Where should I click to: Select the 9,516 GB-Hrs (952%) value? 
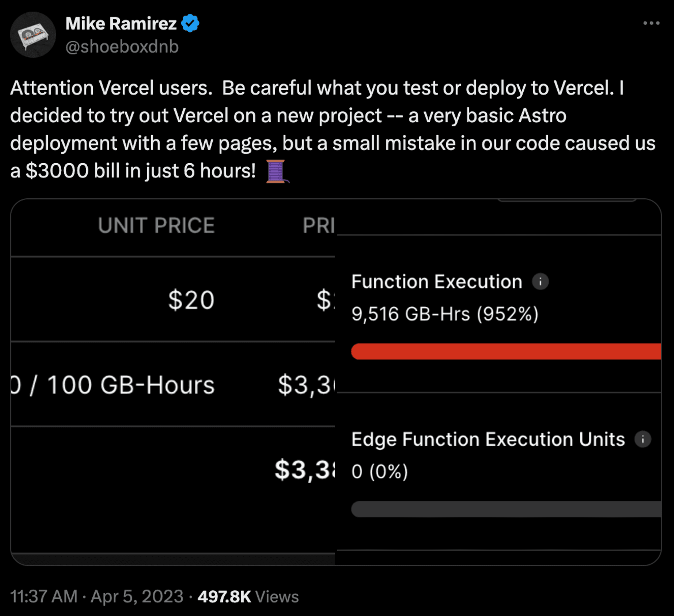coord(445,314)
